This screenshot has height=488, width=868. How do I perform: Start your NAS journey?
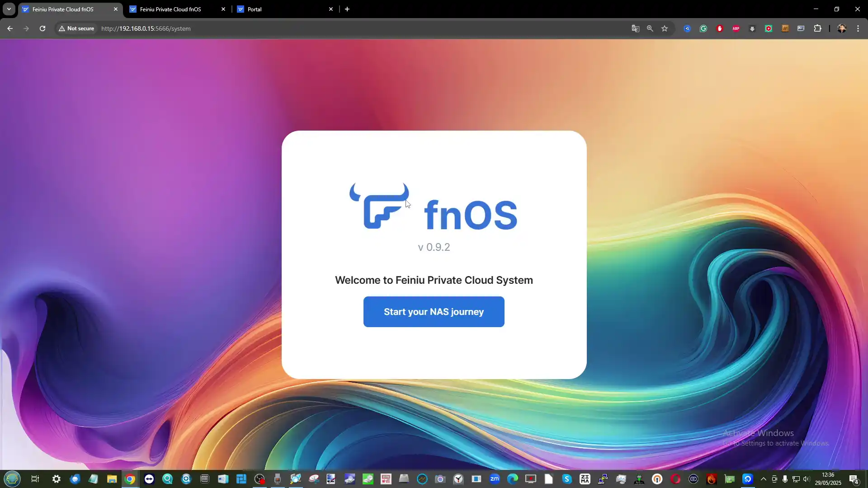(434, 312)
